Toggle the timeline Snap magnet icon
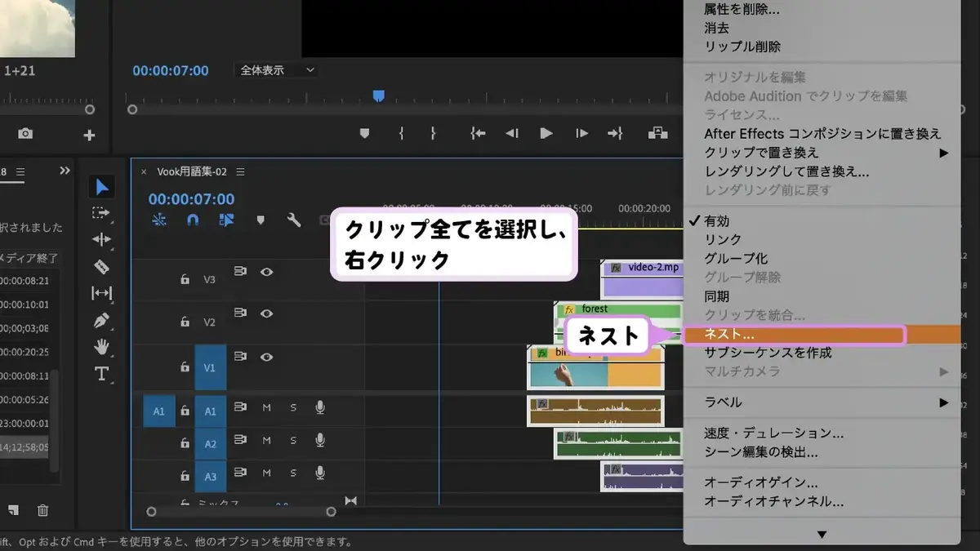The height and width of the screenshot is (551, 980). pos(193,220)
